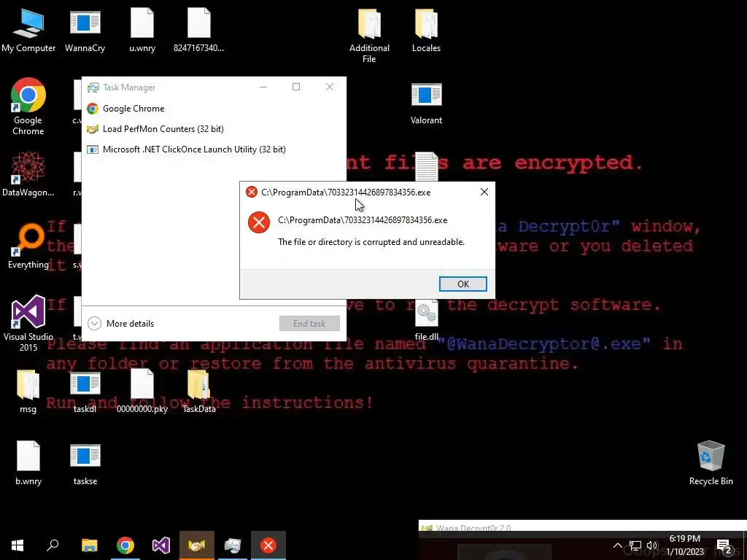
Task: Switch to Chrome on the taskbar
Action: 125,545
